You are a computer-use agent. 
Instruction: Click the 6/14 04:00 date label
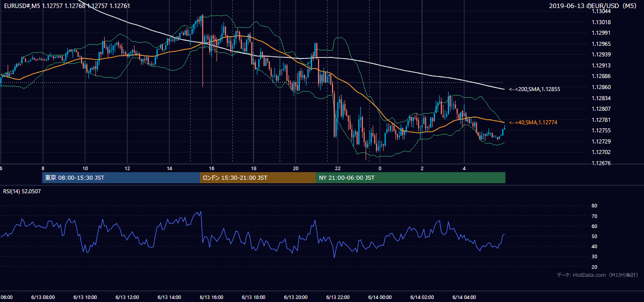tap(464, 297)
